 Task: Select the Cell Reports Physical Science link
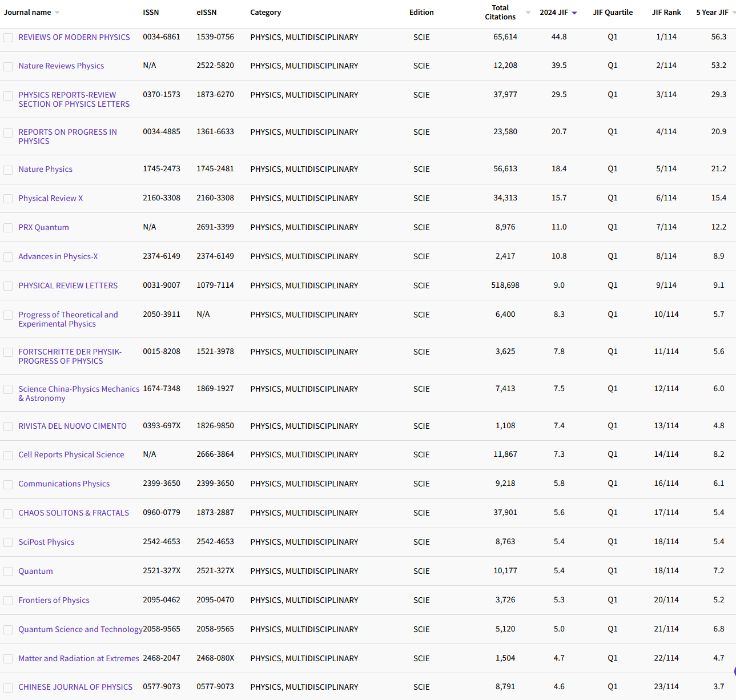pyautogui.click(x=71, y=454)
